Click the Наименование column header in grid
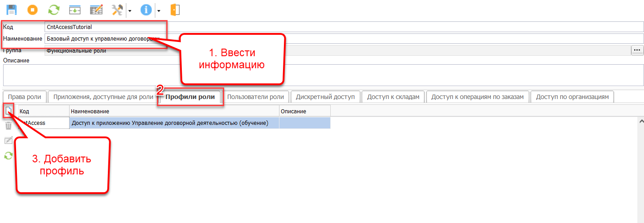 [174, 111]
